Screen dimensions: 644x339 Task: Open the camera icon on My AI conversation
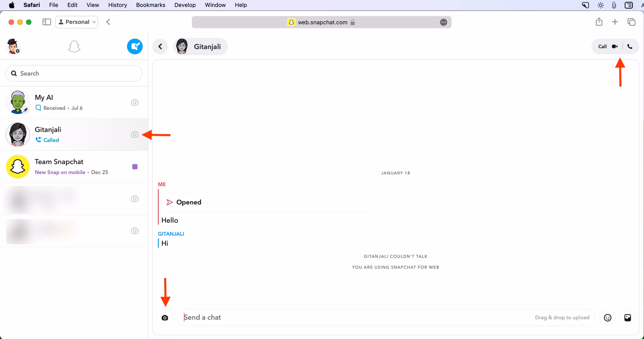pyautogui.click(x=135, y=103)
